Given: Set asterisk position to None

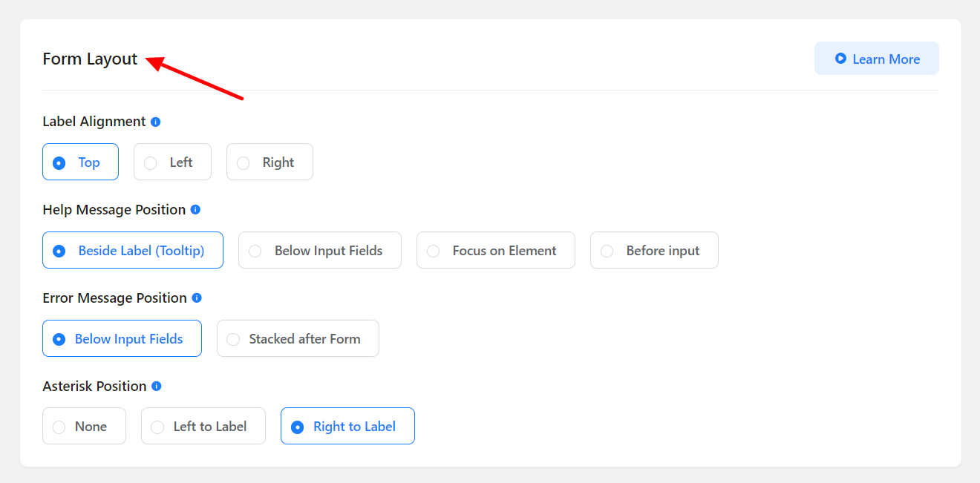Looking at the screenshot, I should [x=84, y=427].
